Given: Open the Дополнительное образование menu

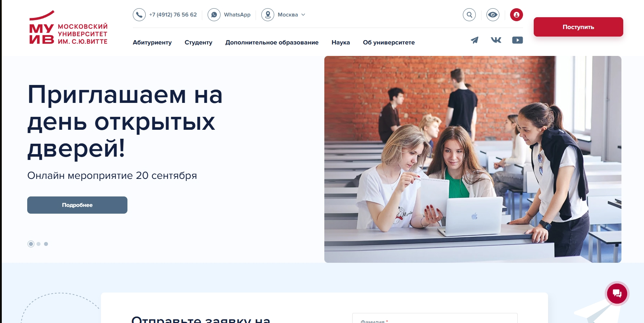Looking at the screenshot, I should click(x=272, y=42).
